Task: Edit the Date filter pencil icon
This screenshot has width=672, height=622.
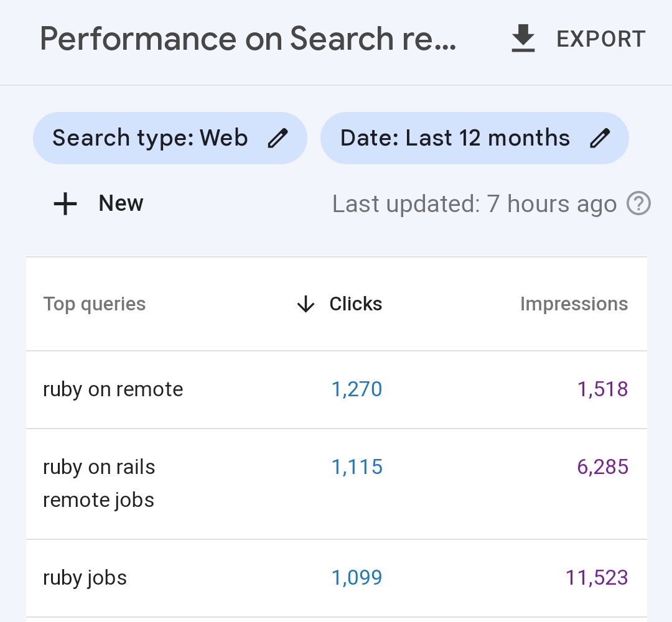Action: (x=600, y=138)
